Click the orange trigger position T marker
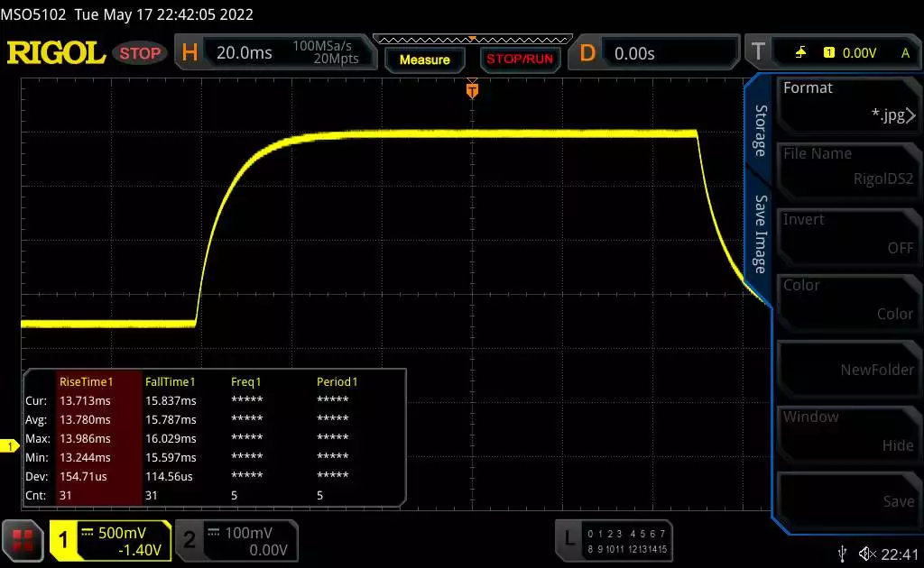This screenshot has width=924, height=568. tap(472, 90)
